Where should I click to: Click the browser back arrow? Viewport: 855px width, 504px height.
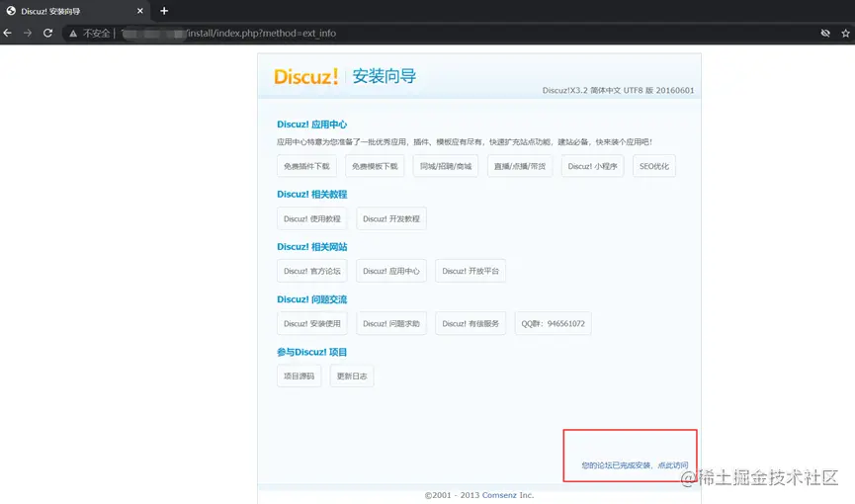7,34
